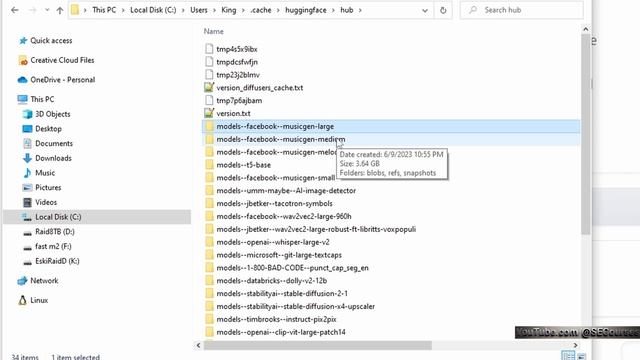Click folder icon of models--openai--clip-vit-large-patch14
The width and height of the screenshot is (640, 360).
coord(209,332)
